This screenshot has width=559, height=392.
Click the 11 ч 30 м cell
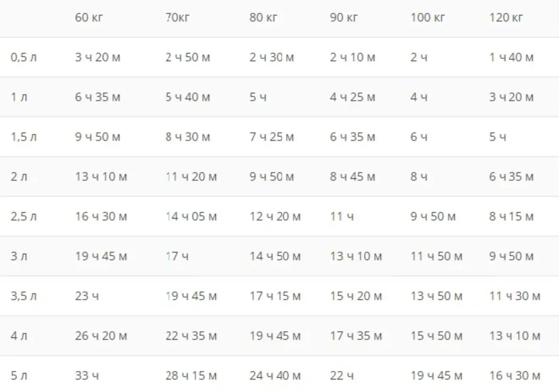tap(515, 296)
